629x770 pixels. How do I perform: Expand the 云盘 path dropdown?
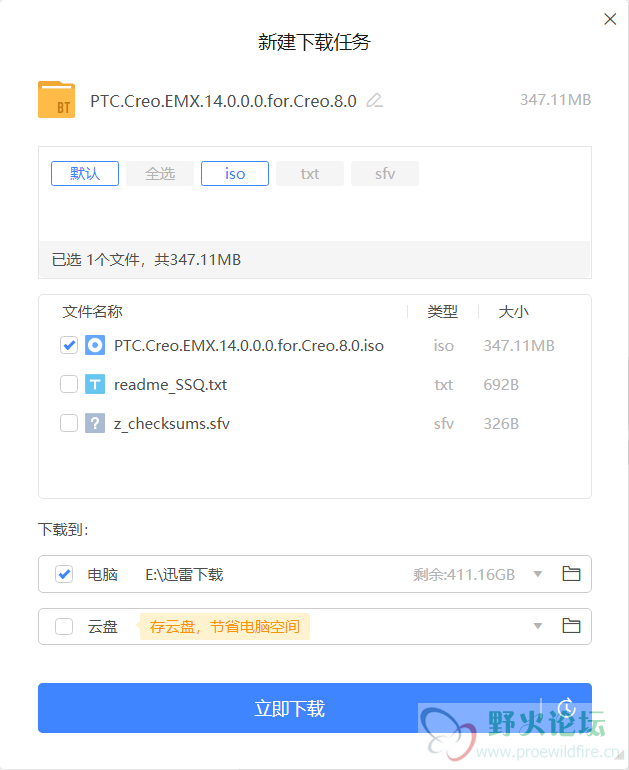coord(538,626)
